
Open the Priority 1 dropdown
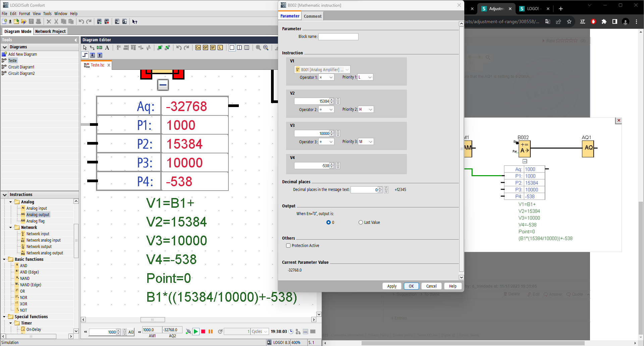365,77
